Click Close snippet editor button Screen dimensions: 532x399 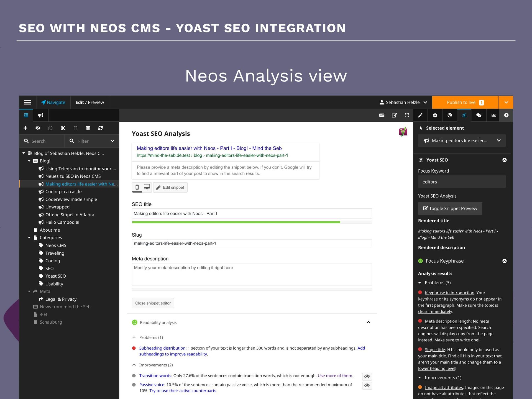(153, 303)
